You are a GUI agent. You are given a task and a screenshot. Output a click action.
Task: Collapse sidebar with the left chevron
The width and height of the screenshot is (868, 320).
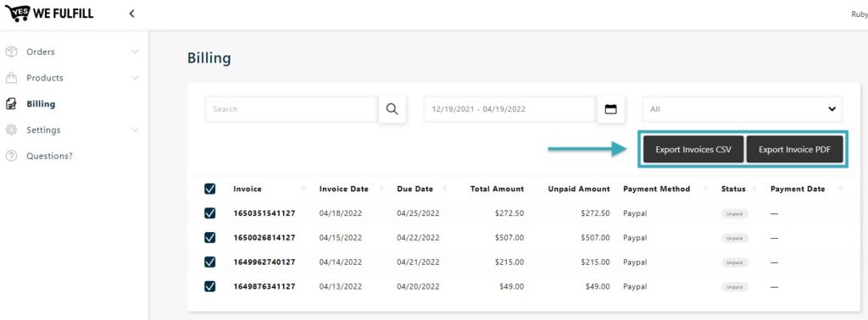131,14
